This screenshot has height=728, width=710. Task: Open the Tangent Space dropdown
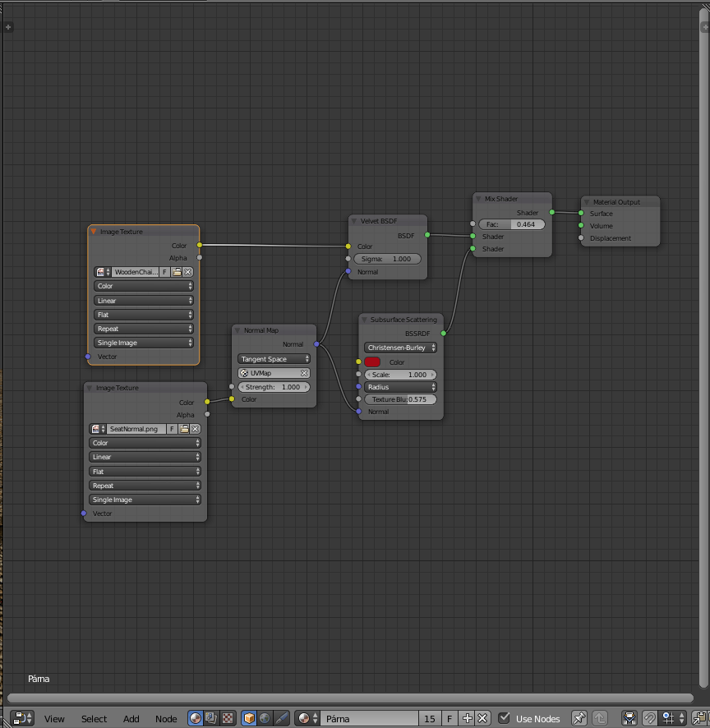click(274, 359)
